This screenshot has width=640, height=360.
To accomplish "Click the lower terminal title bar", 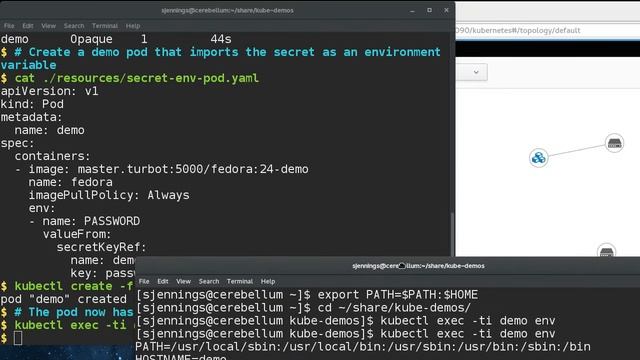I will [418, 266].
